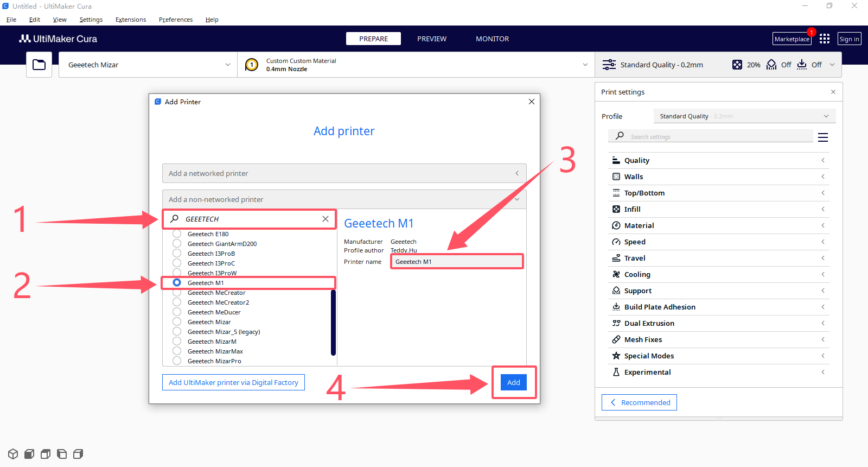Switch to front view cube icon
Screen dimensions: 868x467
pos(29,454)
